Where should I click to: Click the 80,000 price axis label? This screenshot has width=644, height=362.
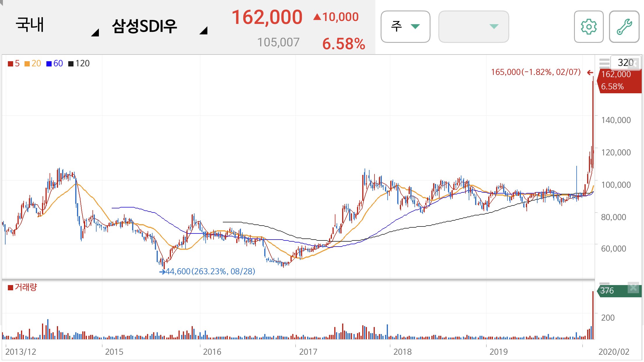click(x=614, y=217)
